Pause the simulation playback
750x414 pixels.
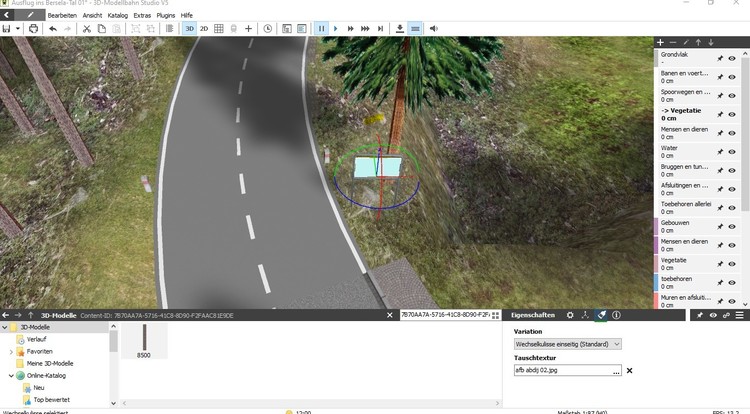click(x=322, y=29)
